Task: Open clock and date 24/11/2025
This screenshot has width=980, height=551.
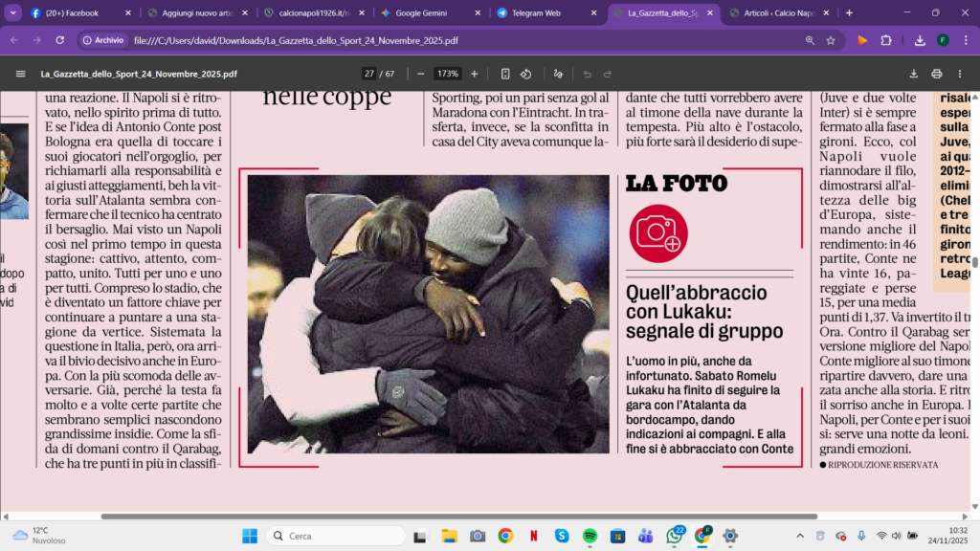Action: (948, 536)
